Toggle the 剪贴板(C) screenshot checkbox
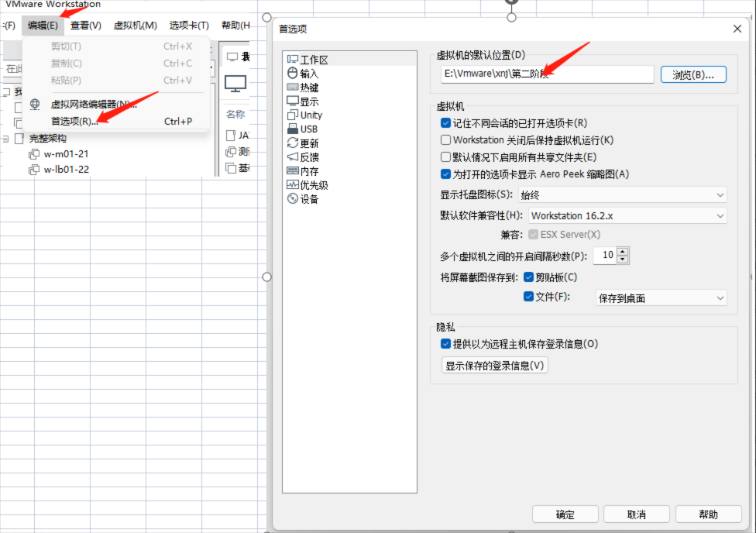 coord(528,277)
